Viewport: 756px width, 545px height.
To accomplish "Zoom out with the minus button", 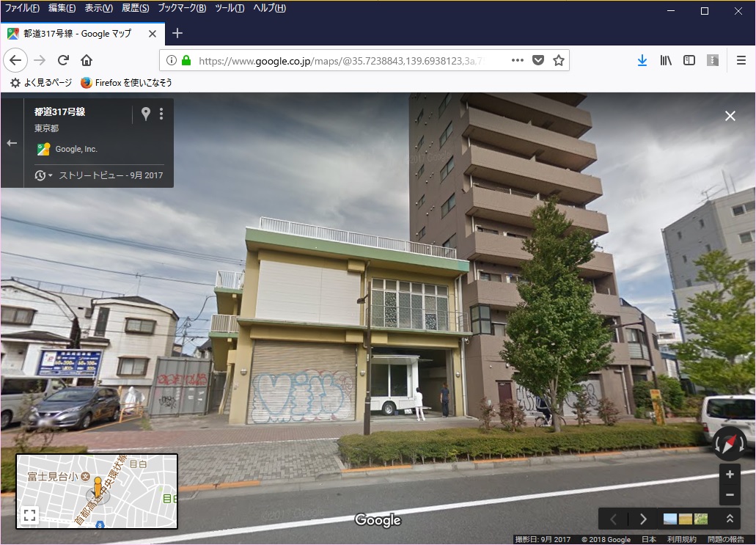I will pyautogui.click(x=729, y=495).
